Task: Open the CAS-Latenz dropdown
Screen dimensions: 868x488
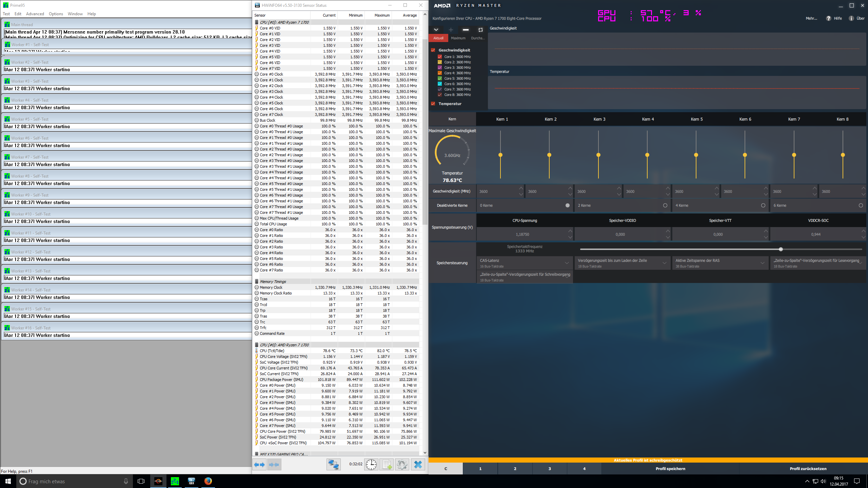Action: coord(567,263)
